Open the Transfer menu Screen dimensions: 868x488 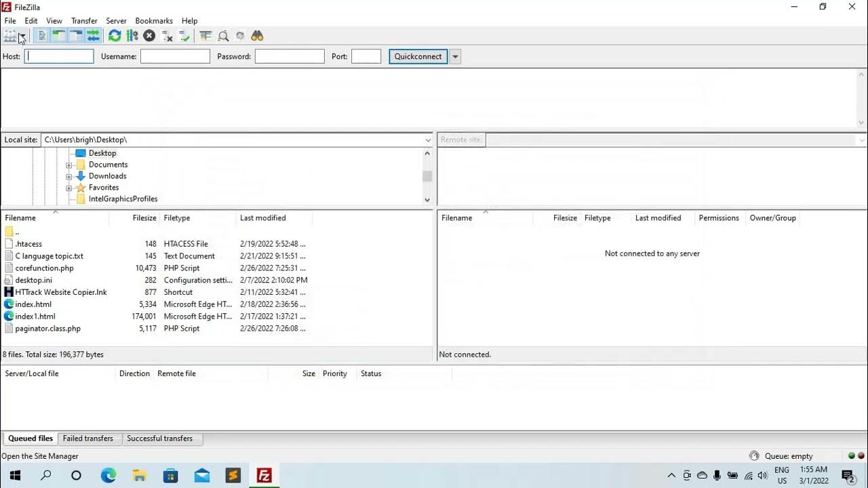(x=84, y=21)
